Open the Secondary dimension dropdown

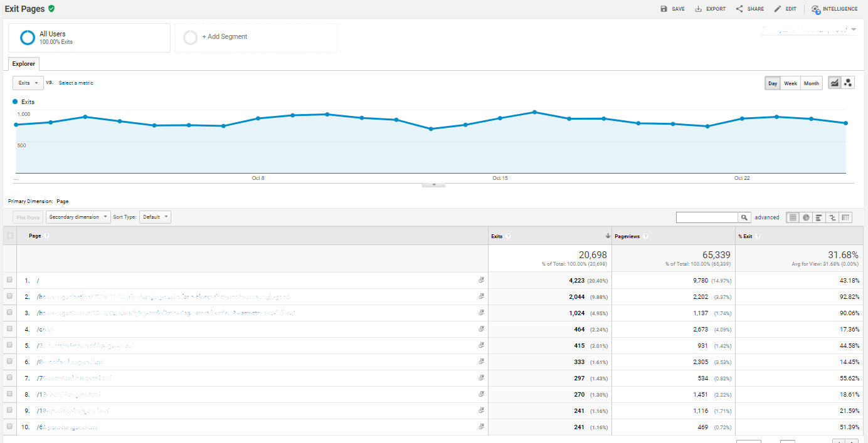pyautogui.click(x=78, y=217)
